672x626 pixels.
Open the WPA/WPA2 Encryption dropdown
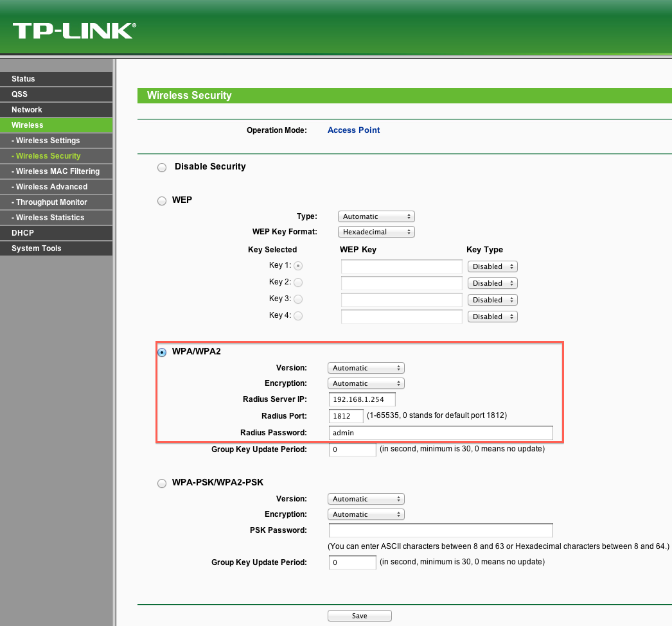click(366, 384)
